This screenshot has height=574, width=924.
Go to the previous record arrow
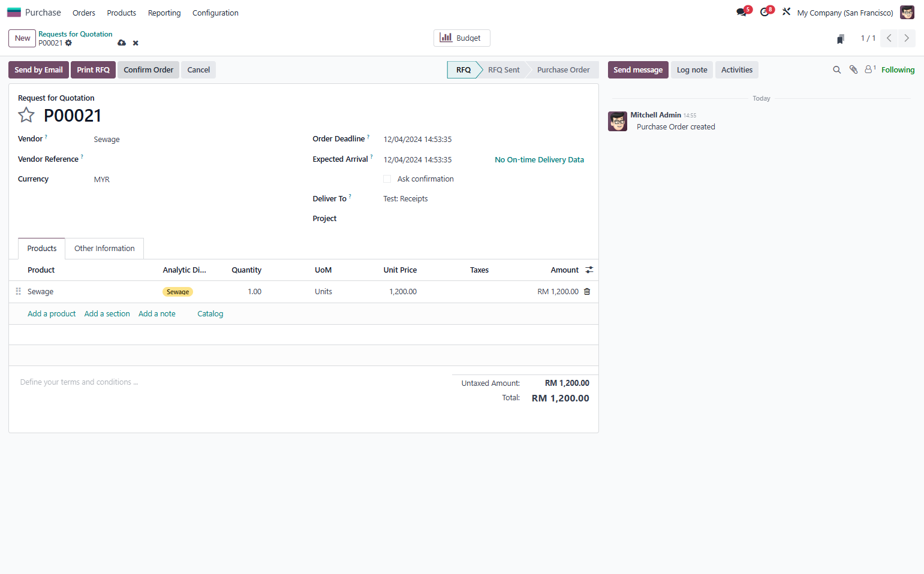click(x=889, y=38)
